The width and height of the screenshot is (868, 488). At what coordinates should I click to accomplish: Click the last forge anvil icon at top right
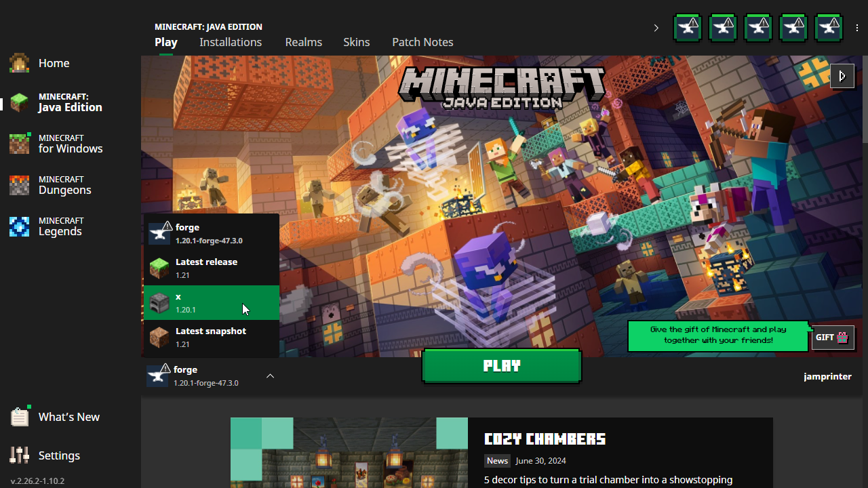(829, 28)
